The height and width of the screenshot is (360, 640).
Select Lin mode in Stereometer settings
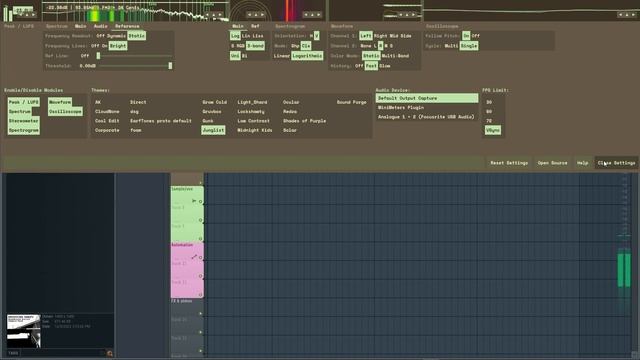pos(246,36)
